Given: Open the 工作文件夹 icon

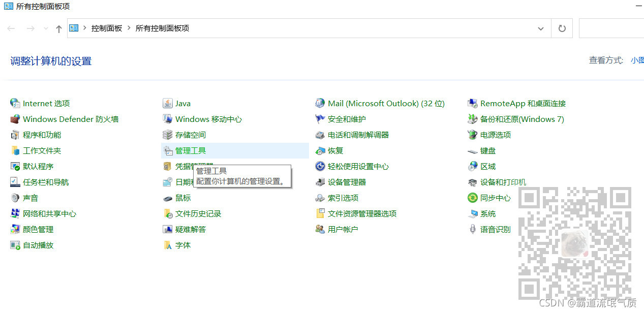Looking at the screenshot, I should click(x=15, y=150).
